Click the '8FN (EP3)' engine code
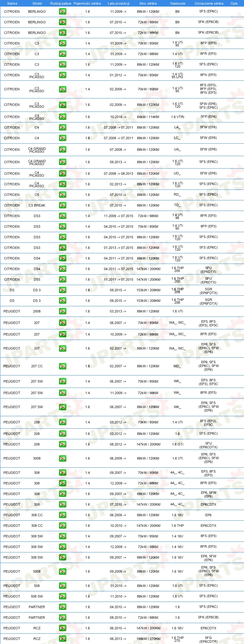The image size is (244, 644). click(x=208, y=75)
